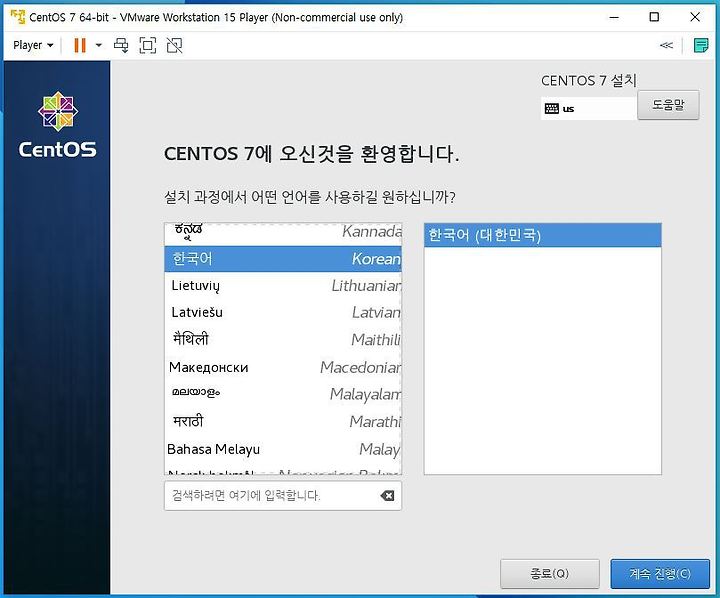This screenshot has width=720, height=598.
Task: Collapse the toolbar with double chevron
Action: (666, 45)
